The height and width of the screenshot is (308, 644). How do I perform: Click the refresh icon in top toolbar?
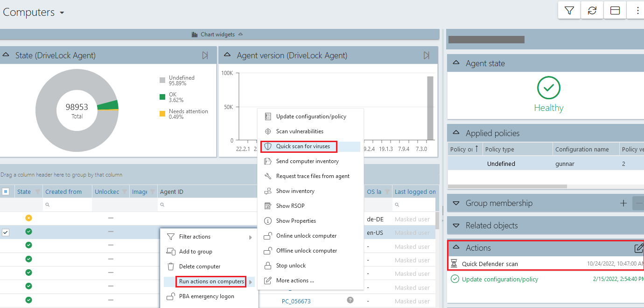[592, 11]
